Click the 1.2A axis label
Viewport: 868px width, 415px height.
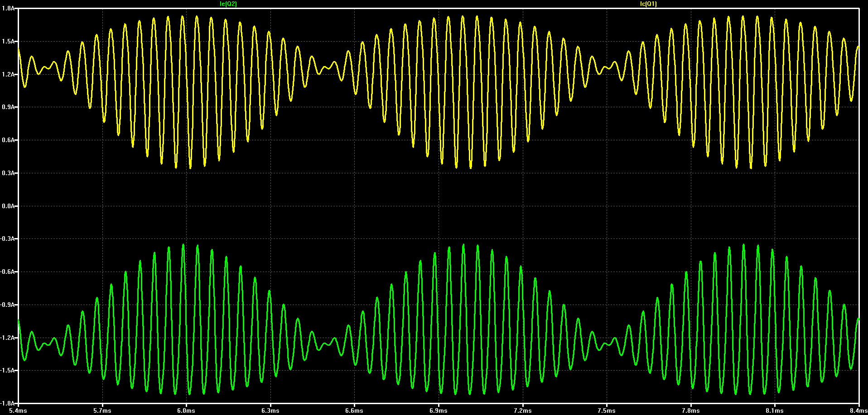tap(8, 74)
